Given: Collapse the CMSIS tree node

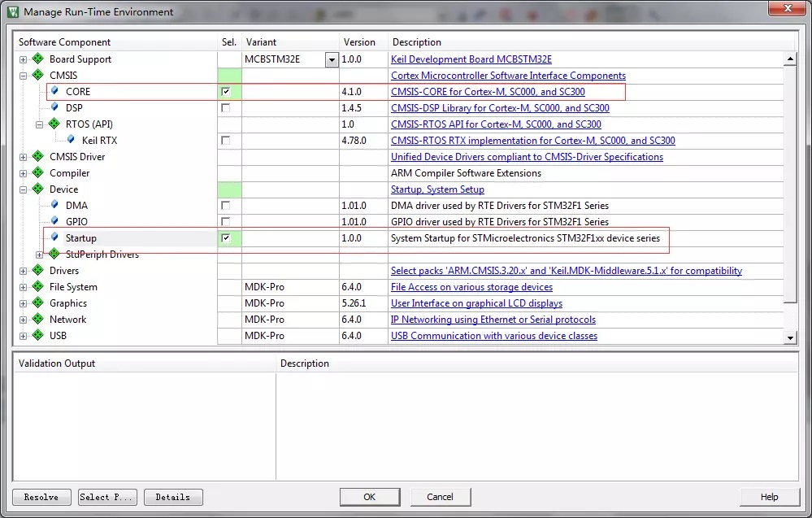Looking at the screenshot, I should click(23, 76).
